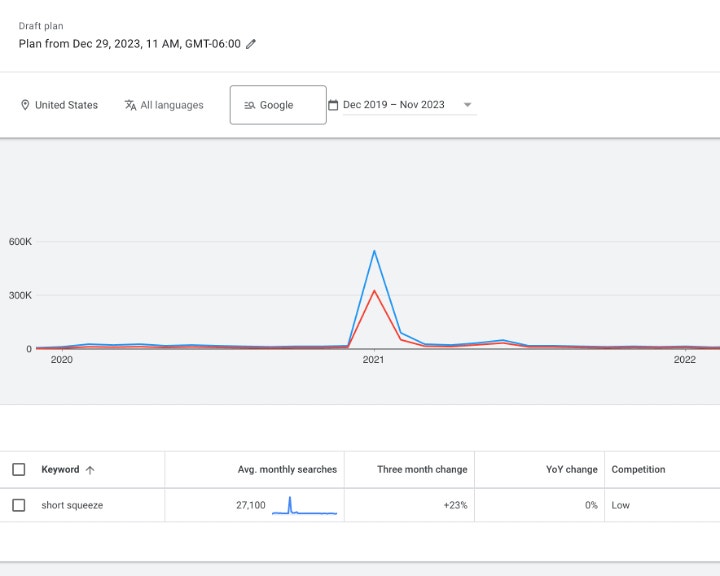This screenshot has width=720, height=576.
Task: Click the Keyword sort arrow icon
Action: coord(90,470)
